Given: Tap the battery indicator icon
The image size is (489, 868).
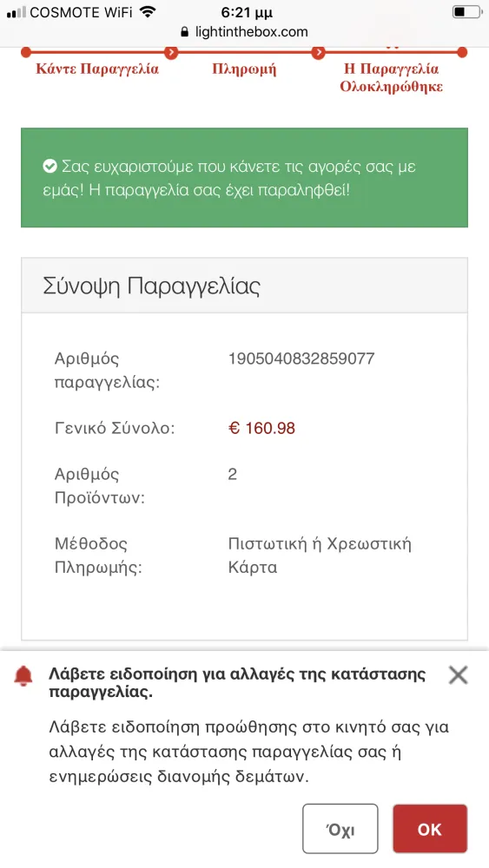Looking at the screenshot, I should pyautogui.click(x=467, y=11).
